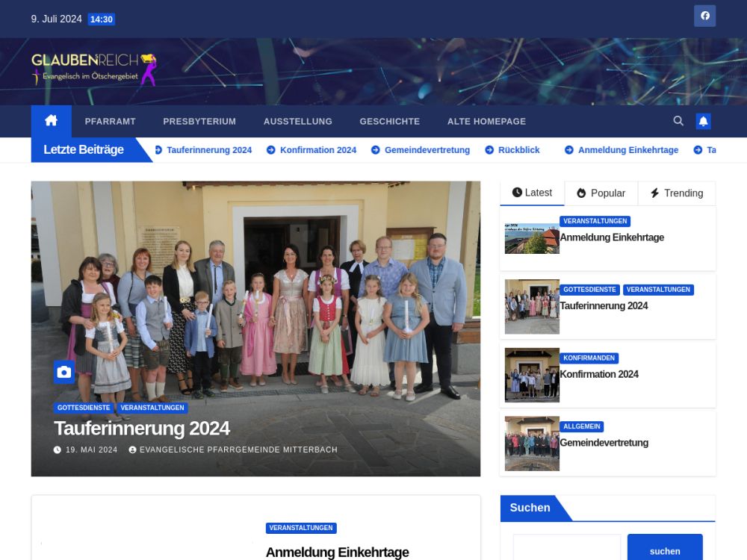Click into the search text field
The height and width of the screenshot is (560, 747).
(x=567, y=548)
